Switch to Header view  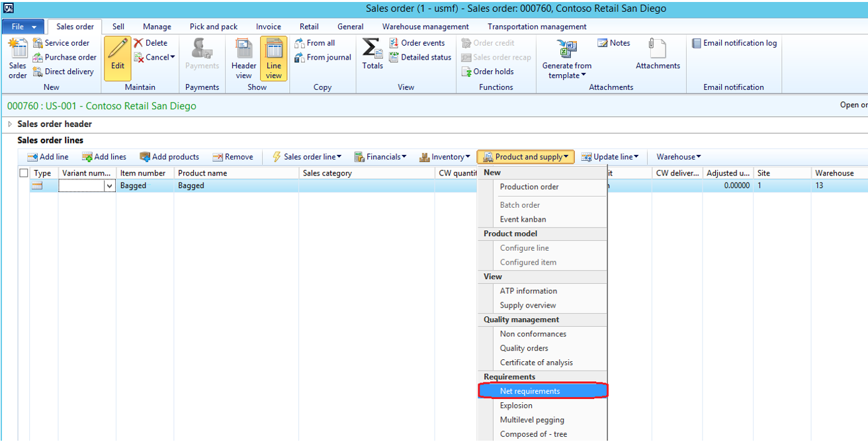tap(243, 58)
